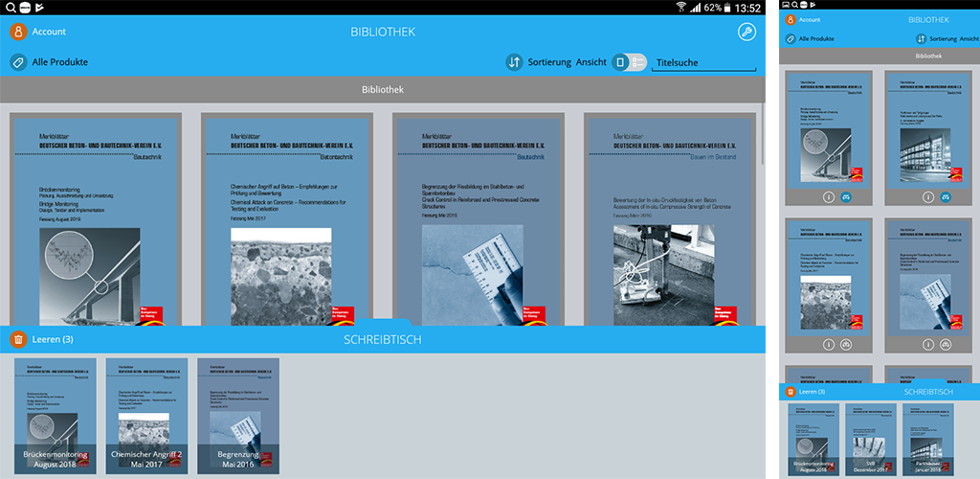This screenshot has width=980, height=479.
Task: Open Parkhäuser Januar 2018 item on phone desk
Action: click(928, 440)
